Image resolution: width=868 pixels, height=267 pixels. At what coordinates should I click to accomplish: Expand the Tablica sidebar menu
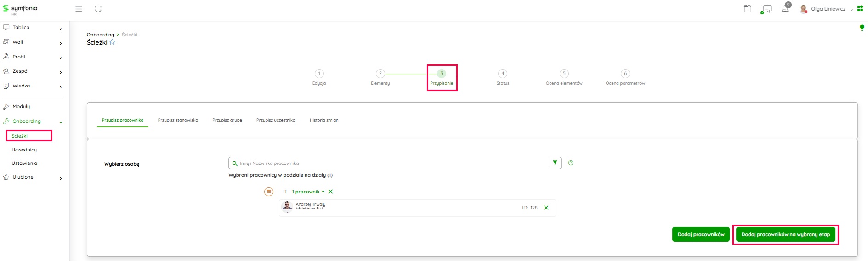click(x=61, y=29)
